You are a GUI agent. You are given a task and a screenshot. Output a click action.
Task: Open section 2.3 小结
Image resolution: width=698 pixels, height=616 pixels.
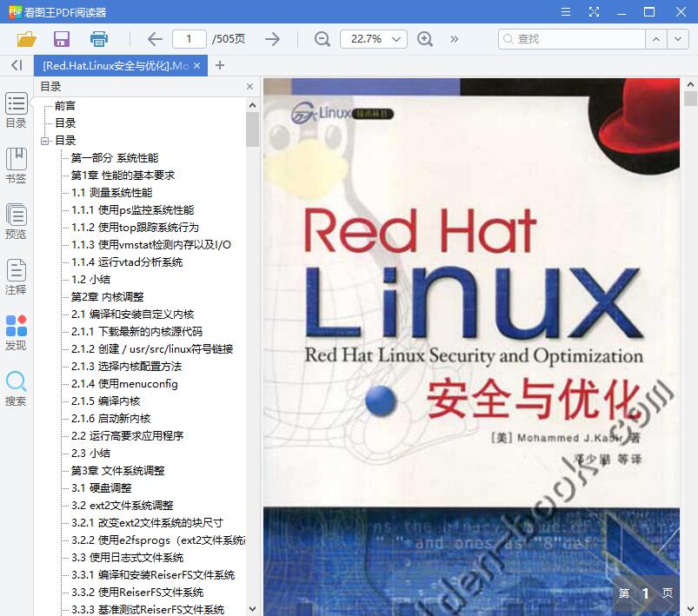pos(90,453)
